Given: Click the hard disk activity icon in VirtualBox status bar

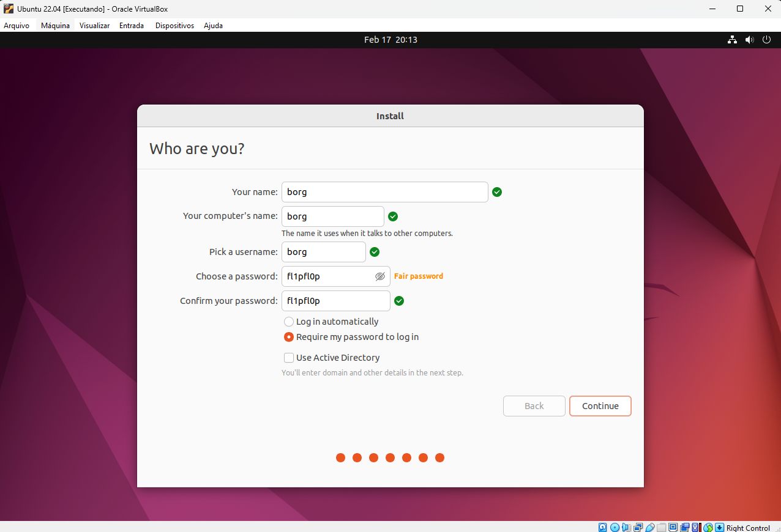Looking at the screenshot, I should click(x=602, y=527).
